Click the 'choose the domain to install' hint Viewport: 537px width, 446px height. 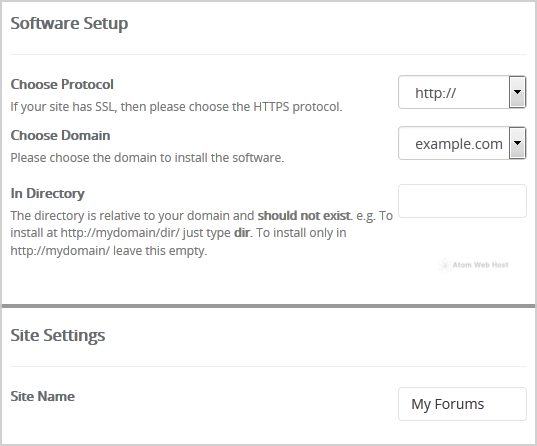(147, 158)
